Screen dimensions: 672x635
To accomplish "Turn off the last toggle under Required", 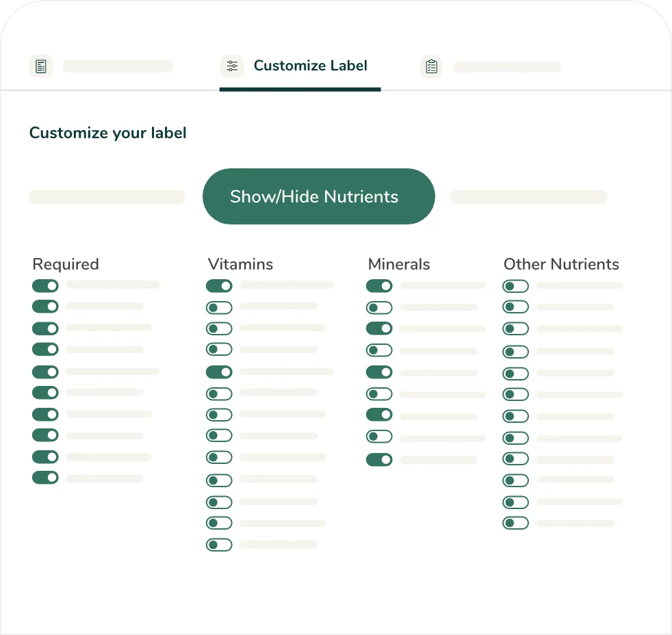I will (45, 478).
